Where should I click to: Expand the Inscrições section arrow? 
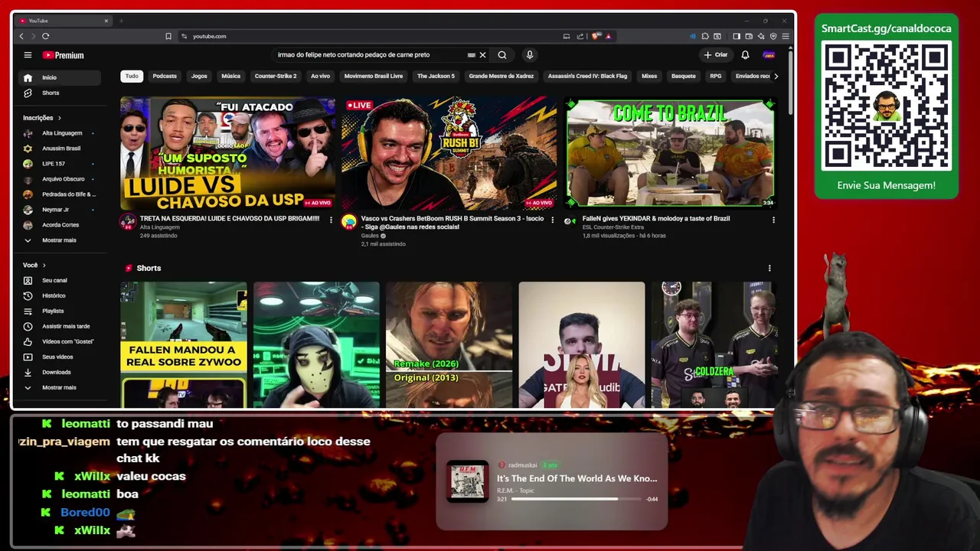click(x=59, y=118)
